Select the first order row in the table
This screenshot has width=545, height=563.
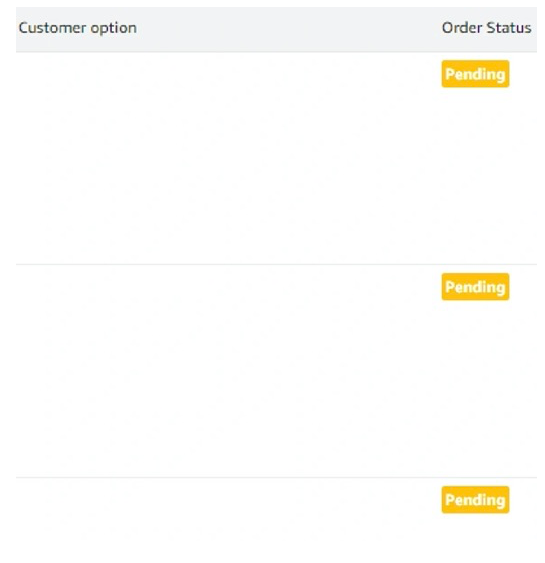tap(276, 158)
